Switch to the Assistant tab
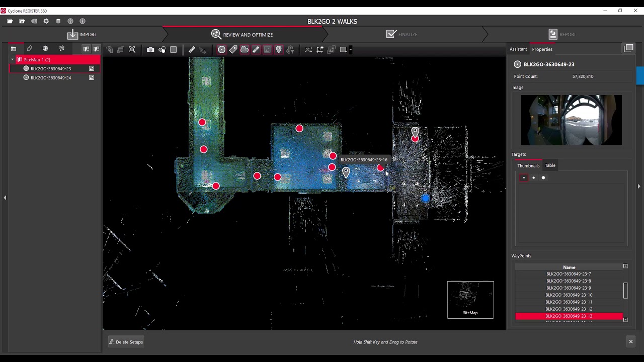Image resolution: width=644 pixels, height=362 pixels. [x=518, y=49]
